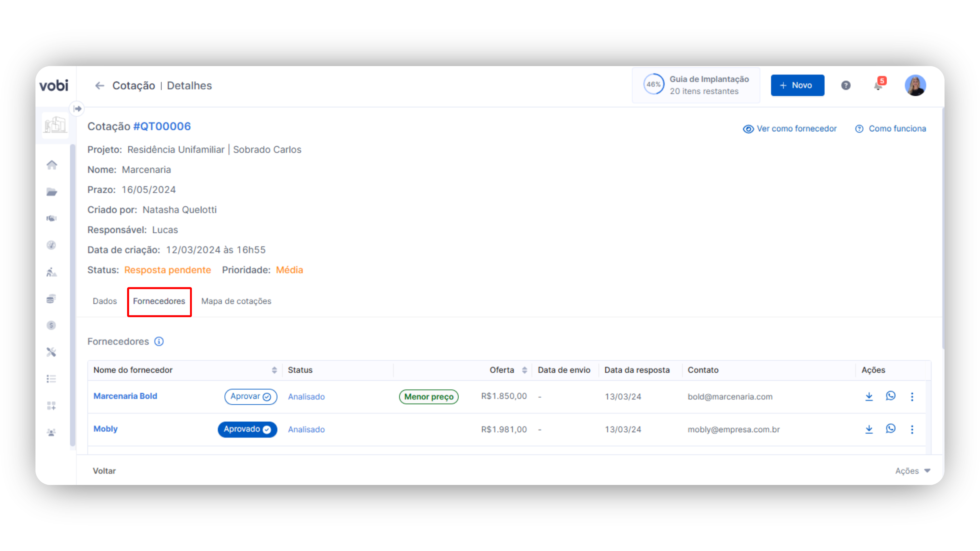Open Como funciona help link
The width and height of the screenshot is (980, 551).
(890, 129)
